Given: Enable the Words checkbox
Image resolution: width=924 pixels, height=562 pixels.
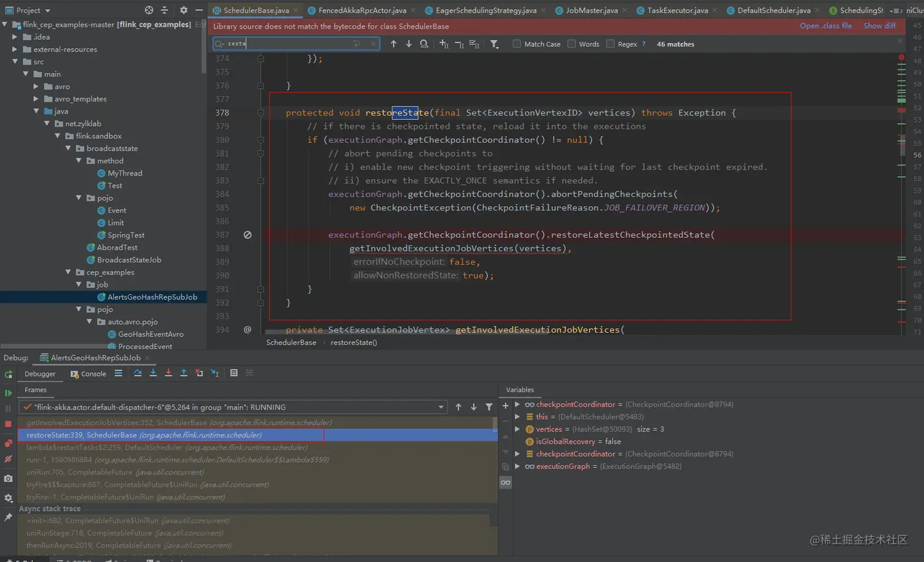Looking at the screenshot, I should pyautogui.click(x=571, y=44).
